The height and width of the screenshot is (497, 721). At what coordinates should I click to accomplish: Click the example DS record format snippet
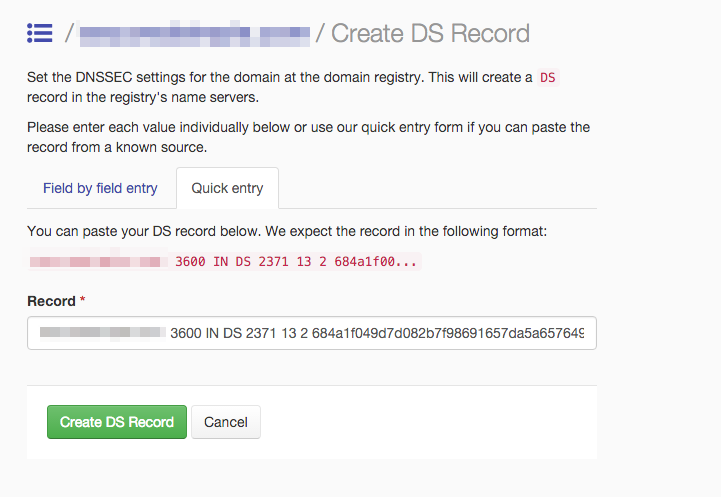point(224,261)
